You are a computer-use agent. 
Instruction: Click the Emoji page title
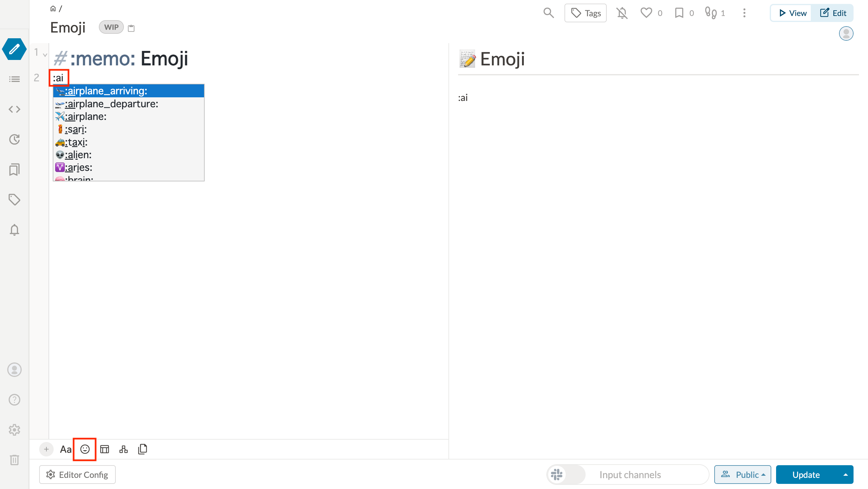(68, 28)
